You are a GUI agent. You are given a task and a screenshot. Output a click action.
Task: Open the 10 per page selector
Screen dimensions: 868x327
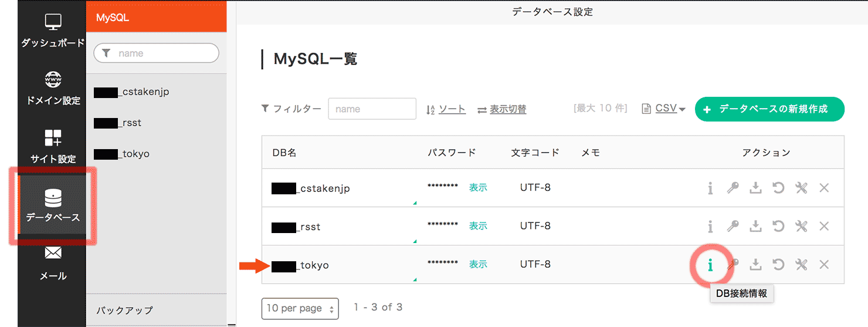click(x=300, y=308)
